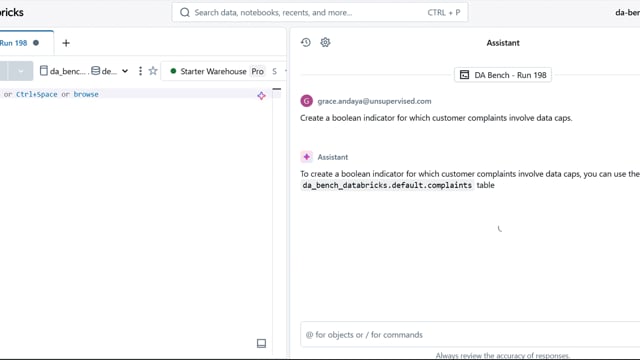Collapse the editor cell minimize bar
Viewport: 640px width, 360px height.
click(277, 89)
